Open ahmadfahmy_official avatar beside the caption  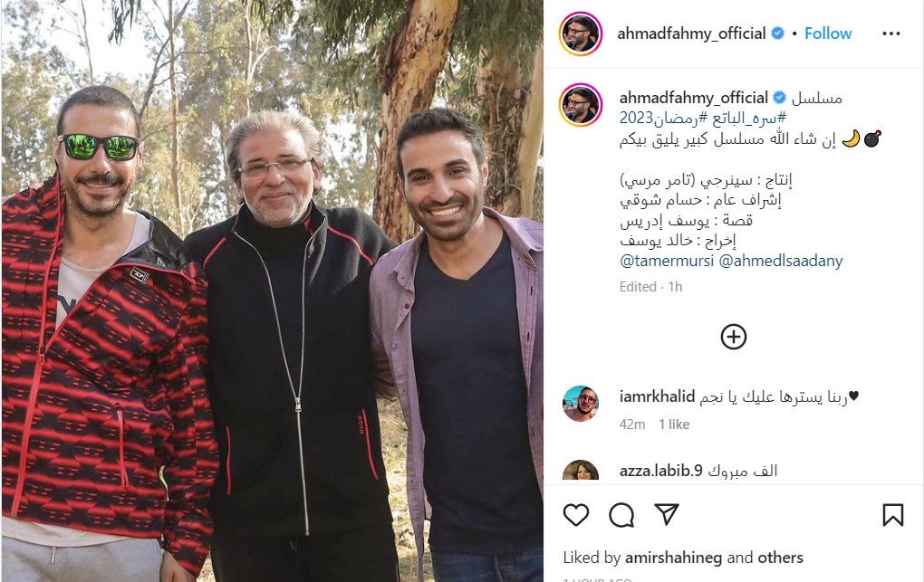581,105
